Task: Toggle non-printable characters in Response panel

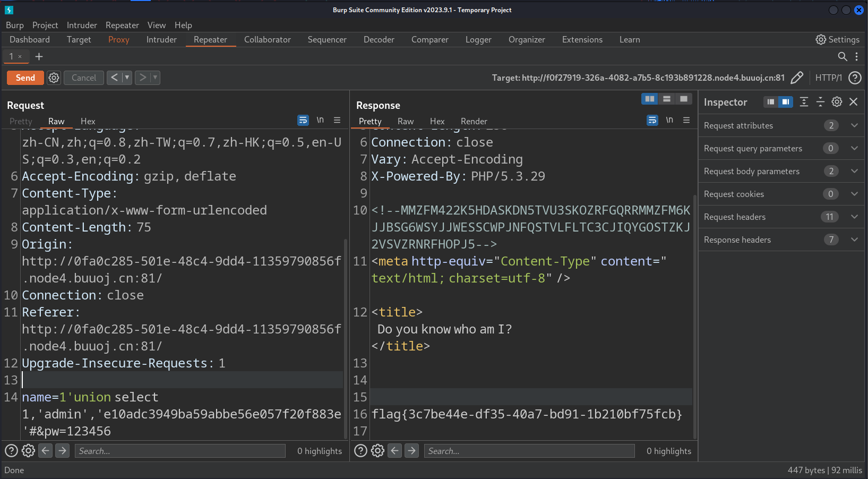Action: pyautogui.click(x=669, y=120)
